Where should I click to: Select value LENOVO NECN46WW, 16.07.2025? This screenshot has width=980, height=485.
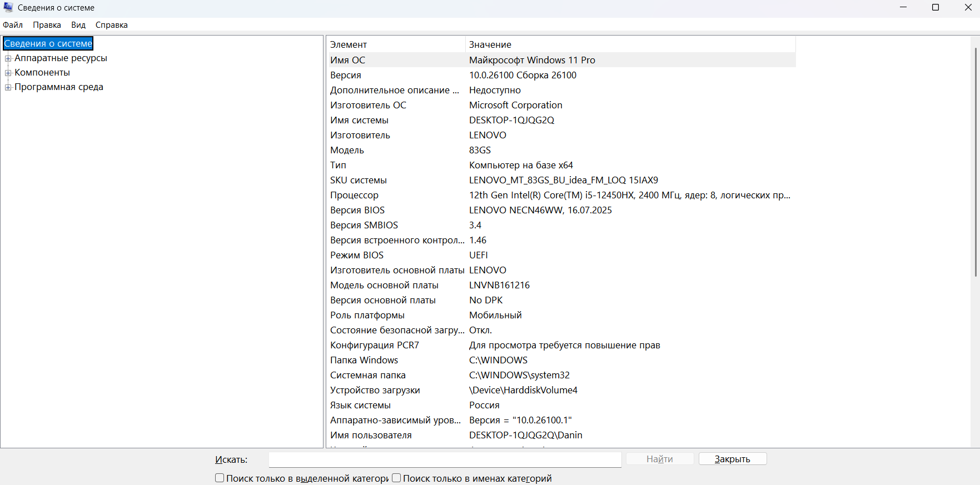click(x=540, y=210)
